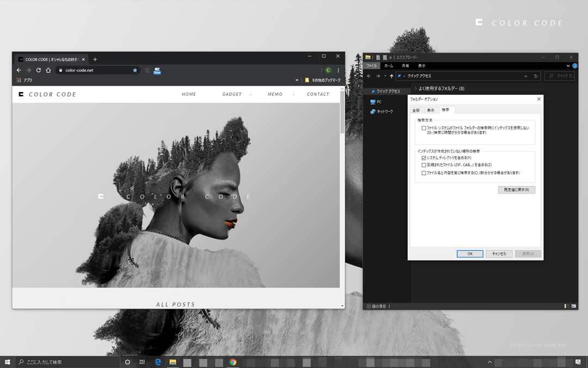Reload the color-code.net page

pos(38,70)
